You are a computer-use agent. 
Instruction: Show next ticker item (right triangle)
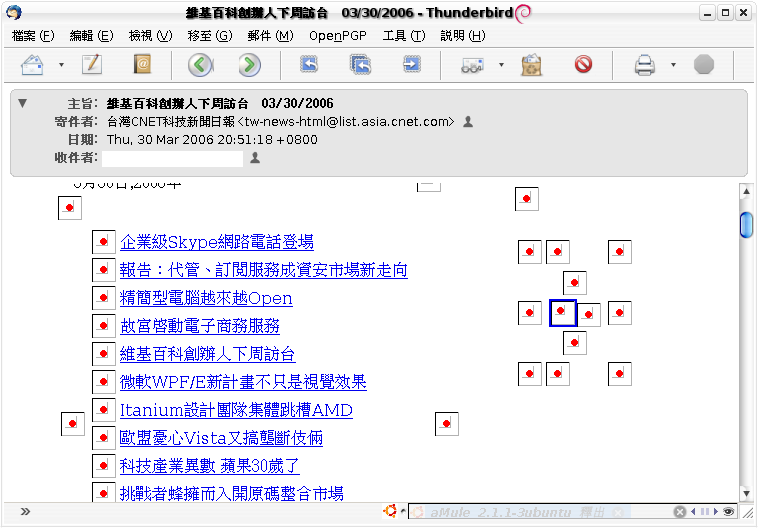(716, 512)
